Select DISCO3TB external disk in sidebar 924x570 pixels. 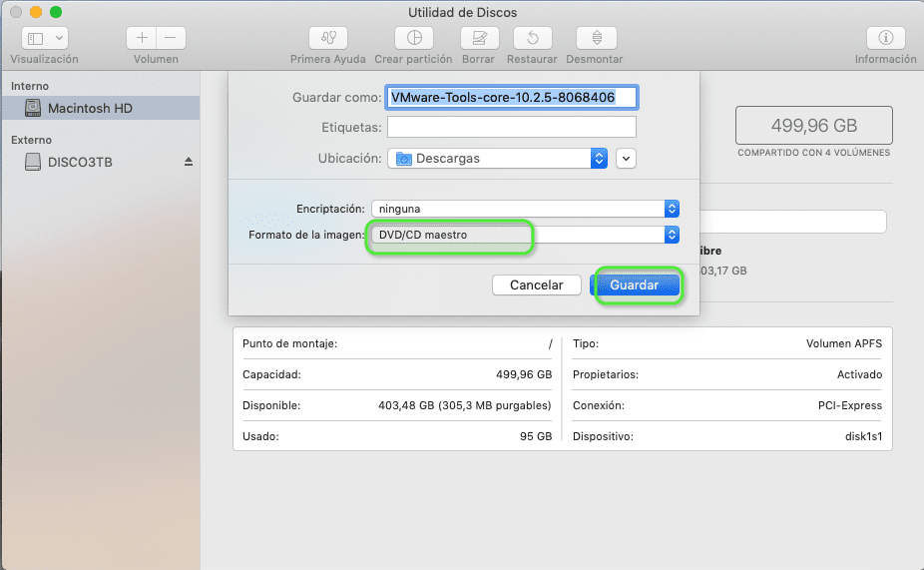click(x=80, y=162)
